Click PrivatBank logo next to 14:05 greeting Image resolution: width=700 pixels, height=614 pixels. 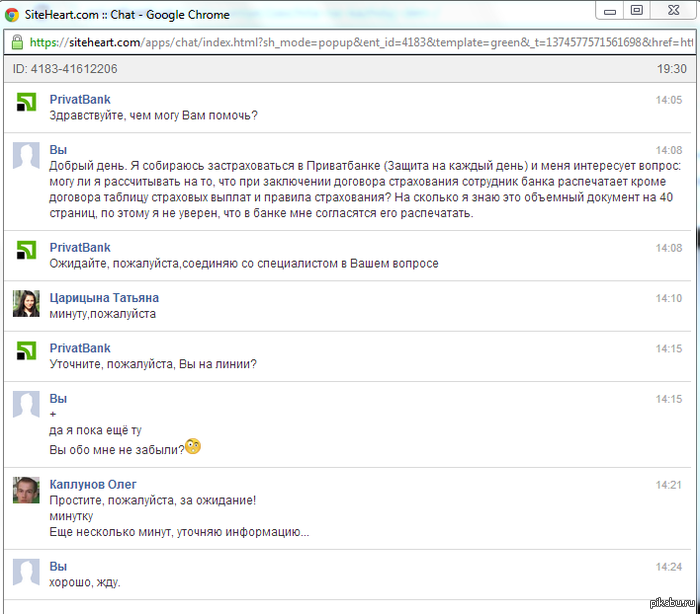click(x=26, y=102)
